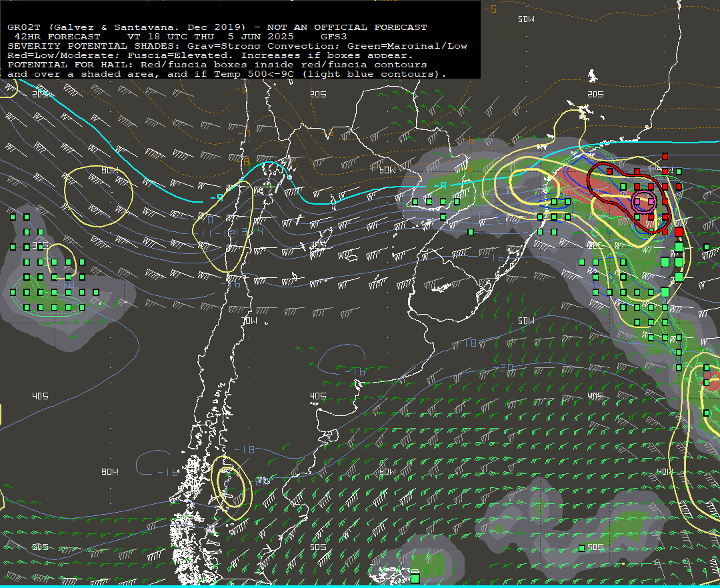
Task: Click "NOT AN OFFICIAL FORECAST" header text
Action: click(x=347, y=27)
